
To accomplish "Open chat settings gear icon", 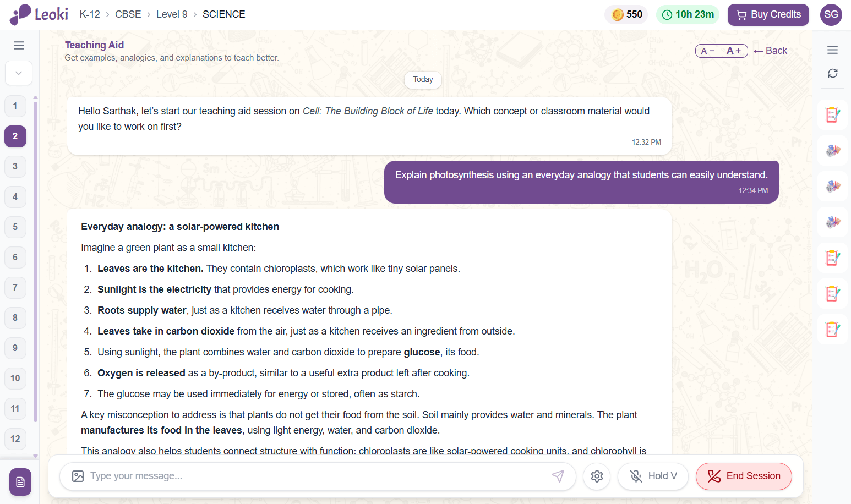I will pyautogui.click(x=597, y=476).
